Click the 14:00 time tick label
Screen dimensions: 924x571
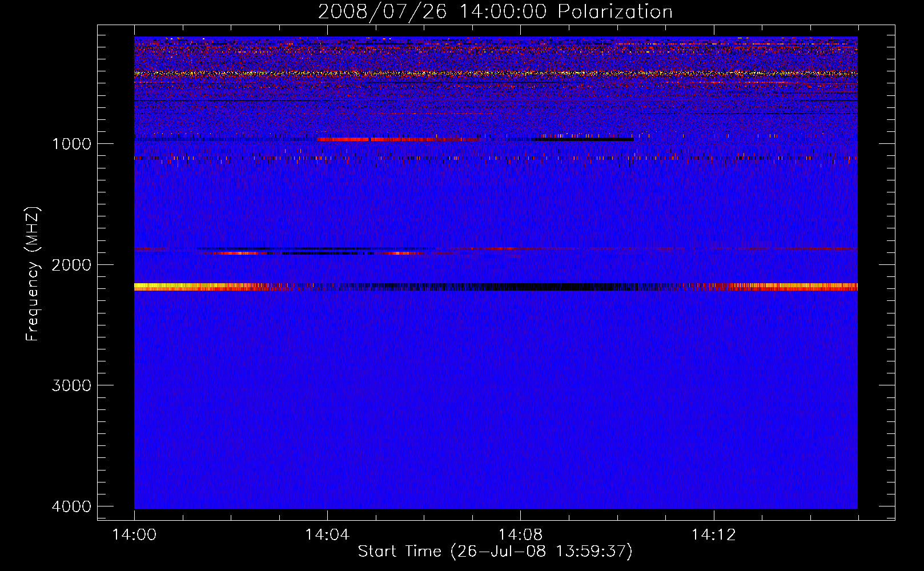[x=134, y=535]
